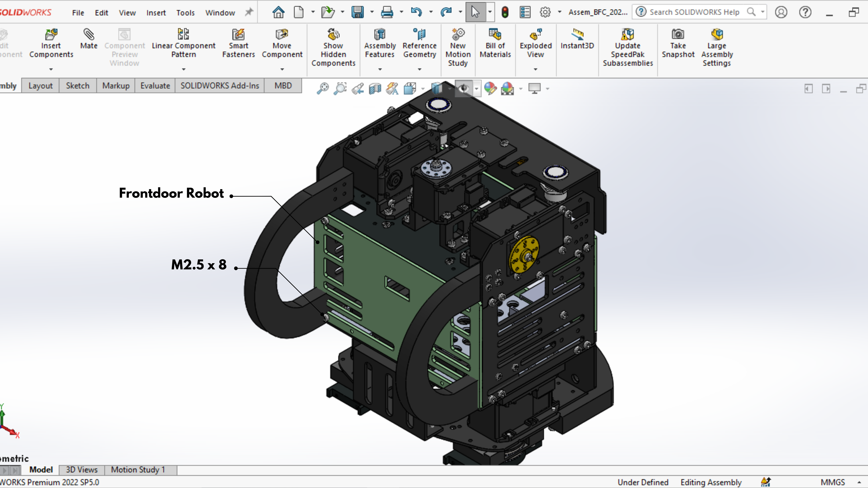868x488 pixels.
Task: Open Section View tool
Action: 375,89
